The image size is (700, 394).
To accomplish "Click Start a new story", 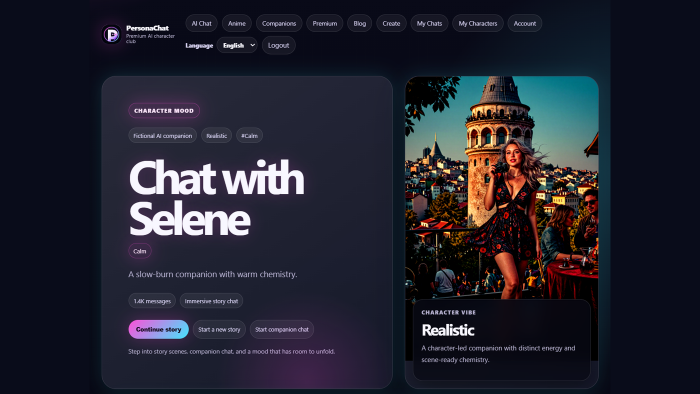I will click(219, 329).
